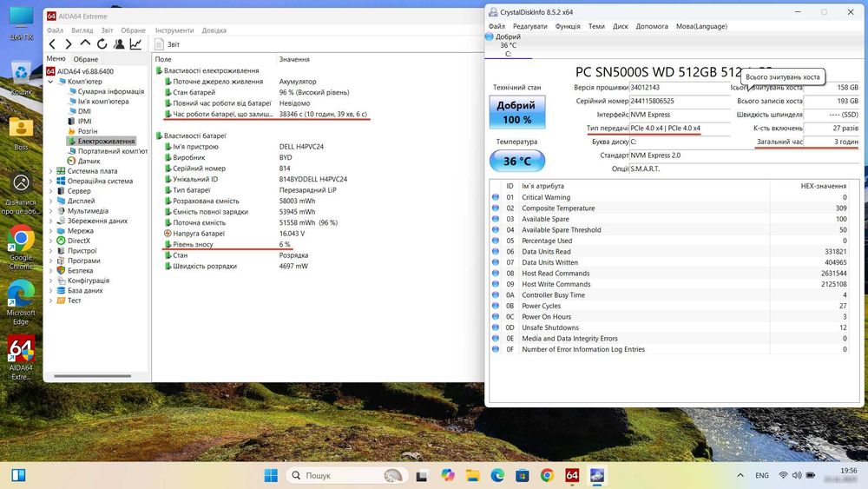Image resolution: width=868 pixels, height=489 pixels.
Task: Go back with AIDA64 Back arrow
Action: coord(52,44)
